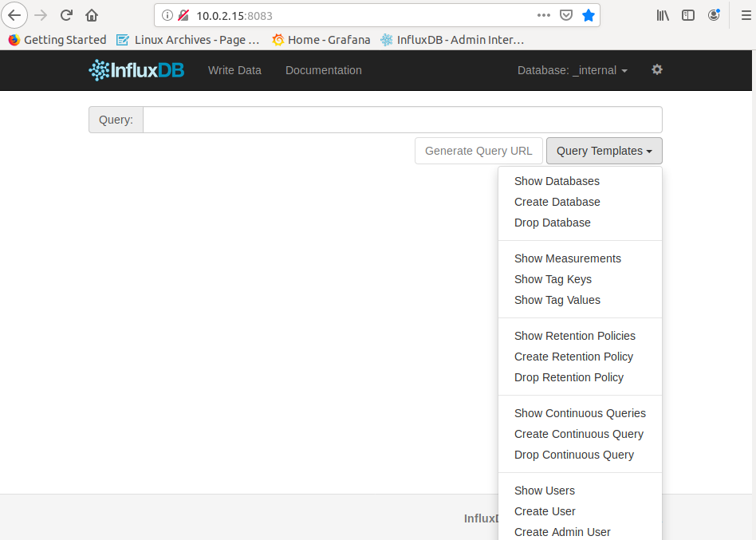Viewport: 756px width, 540px height.
Task: Show sidebars icon
Action: click(x=688, y=15)
